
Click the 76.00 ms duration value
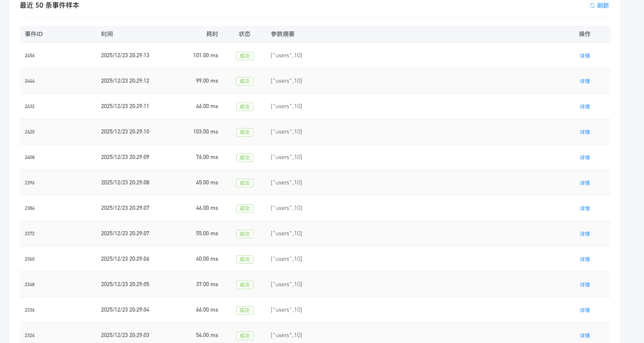point(207,157)
